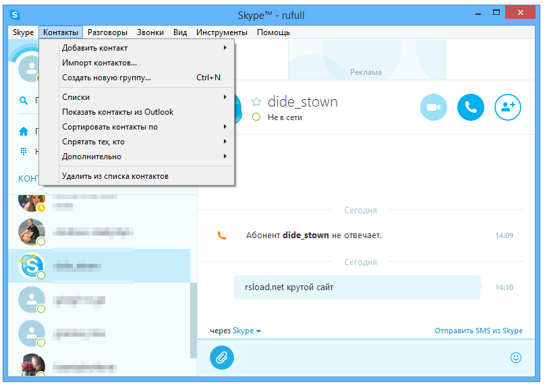Select contact with man sitting photo avatar
The width and height of the screenshot is (549, 392).
[x=99, y=232]
